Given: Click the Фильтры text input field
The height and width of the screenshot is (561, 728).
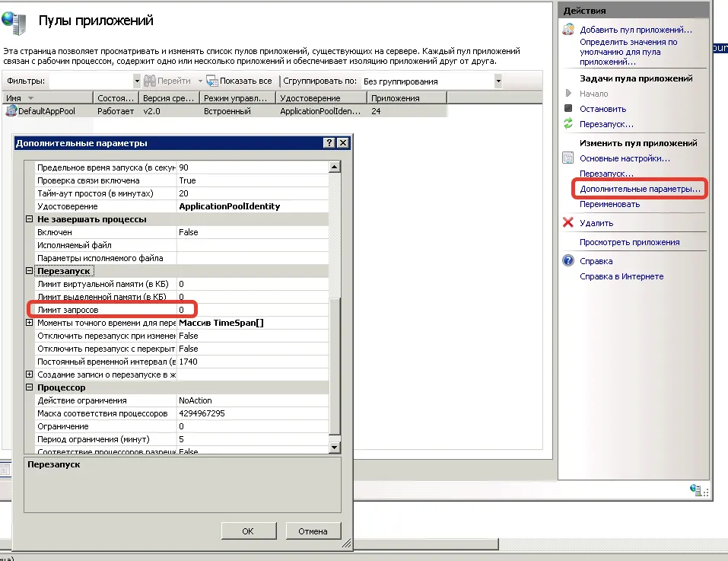Looking at the screenshot, I should coord(91,81).
